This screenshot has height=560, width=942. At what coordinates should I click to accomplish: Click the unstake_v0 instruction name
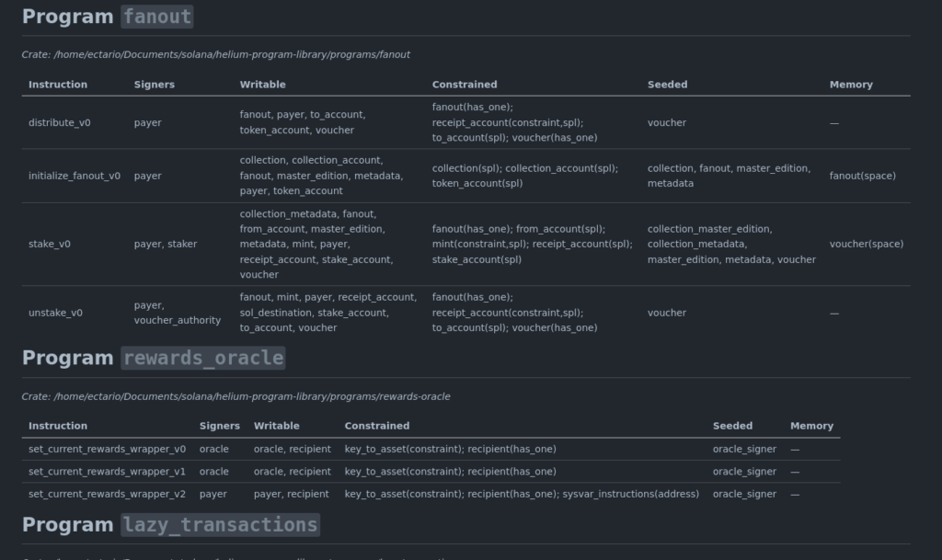click(55, 313)
